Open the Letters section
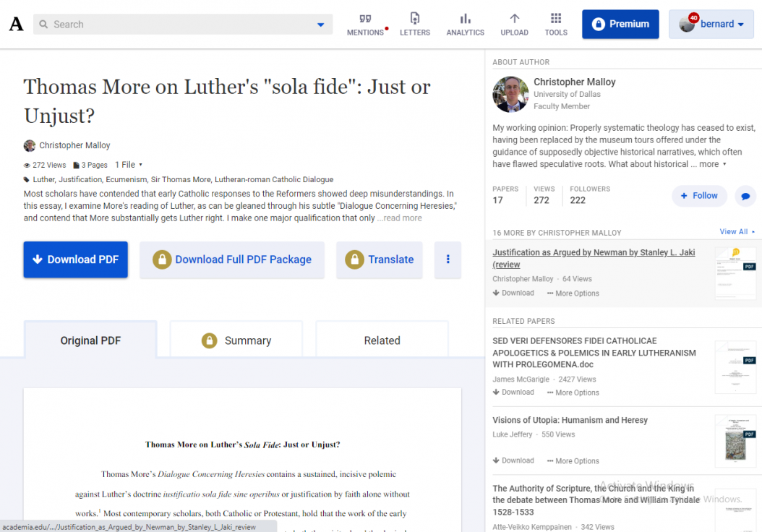This screenshot has height=532, width=762. (x=414, y=25)
